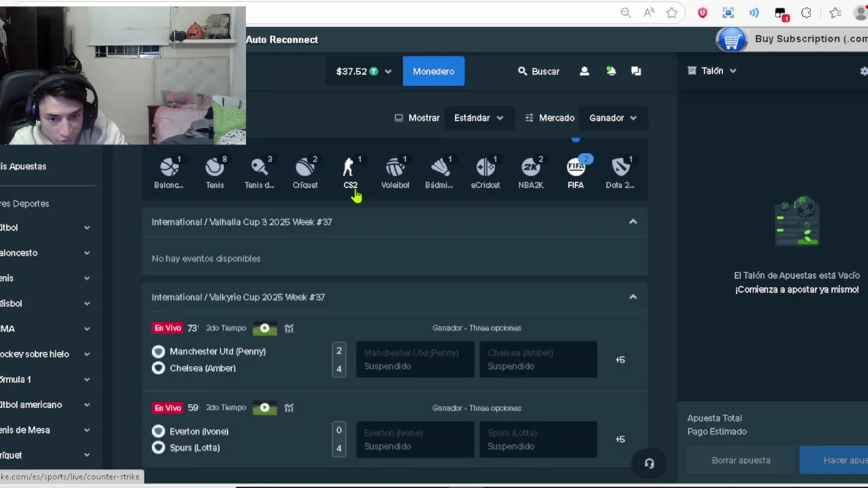This screenshot has width=868, height=488.
Task: Show more markets +5 for Everton match
Action: [620, 439]
